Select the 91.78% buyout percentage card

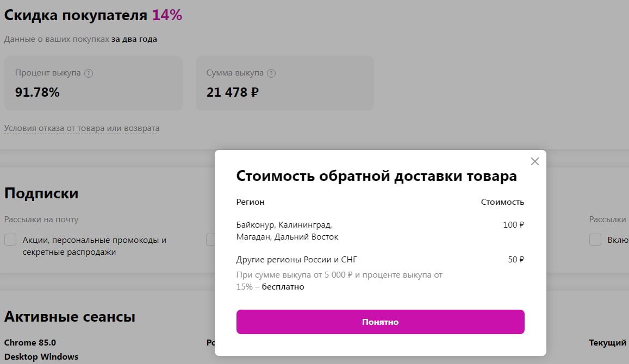93,83
